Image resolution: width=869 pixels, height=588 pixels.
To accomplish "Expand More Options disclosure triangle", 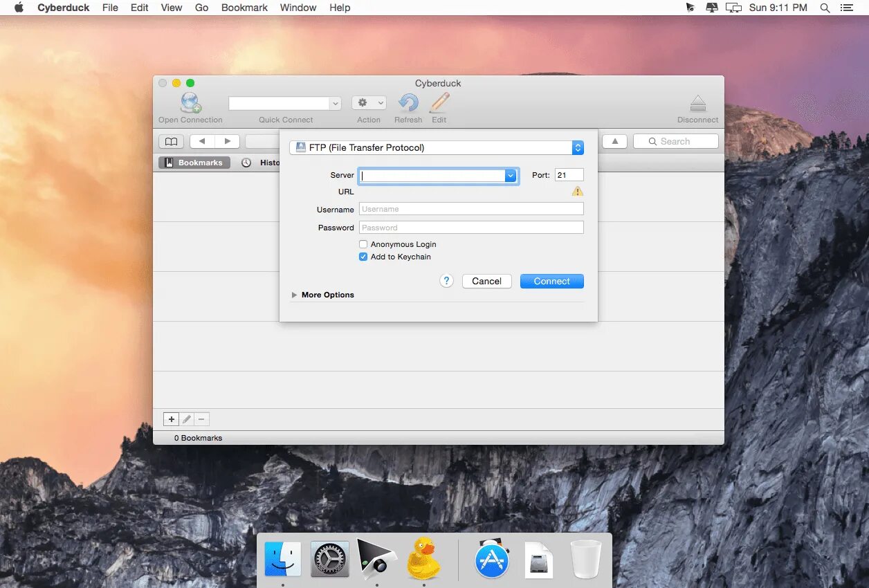I will tap(294, 295).
